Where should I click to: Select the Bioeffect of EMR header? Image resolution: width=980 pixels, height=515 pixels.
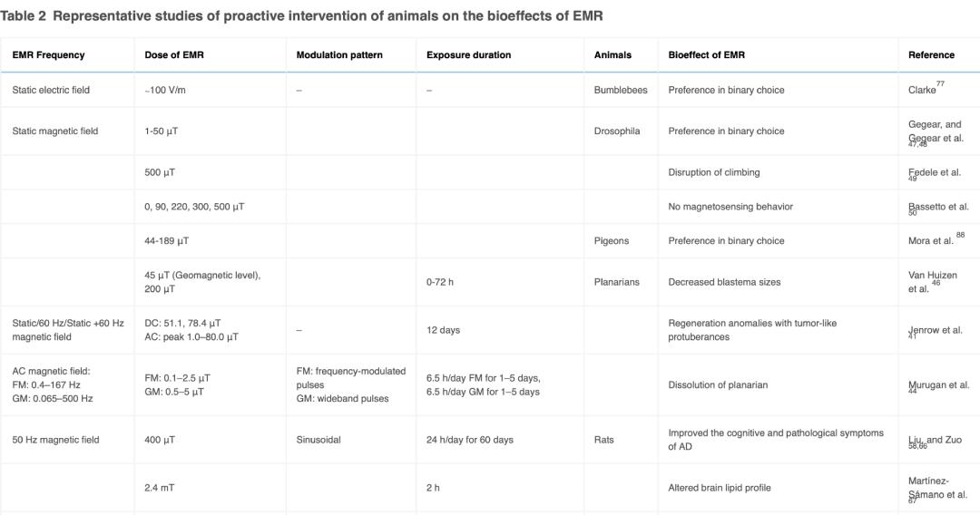707,55
